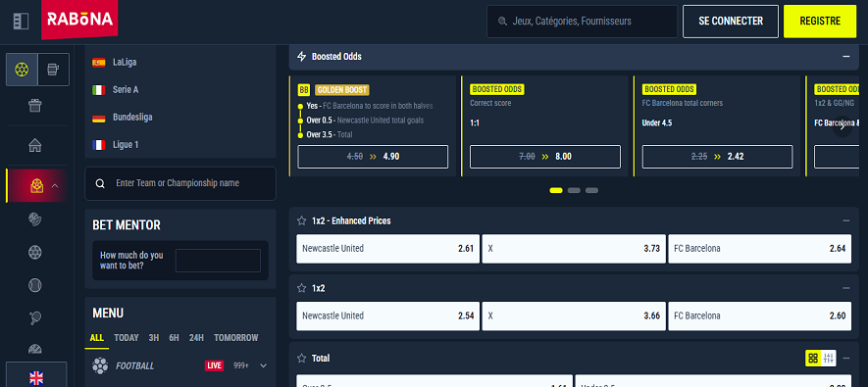Click the BB badge on Golden Boost card
Image resolution: width=868 pixels, height=387 pixels.
click(x=304, y=90)
